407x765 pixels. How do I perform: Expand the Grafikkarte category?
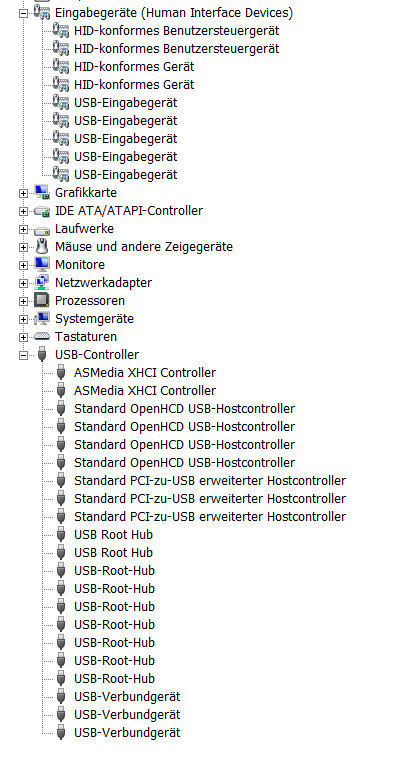click(23, 193)
